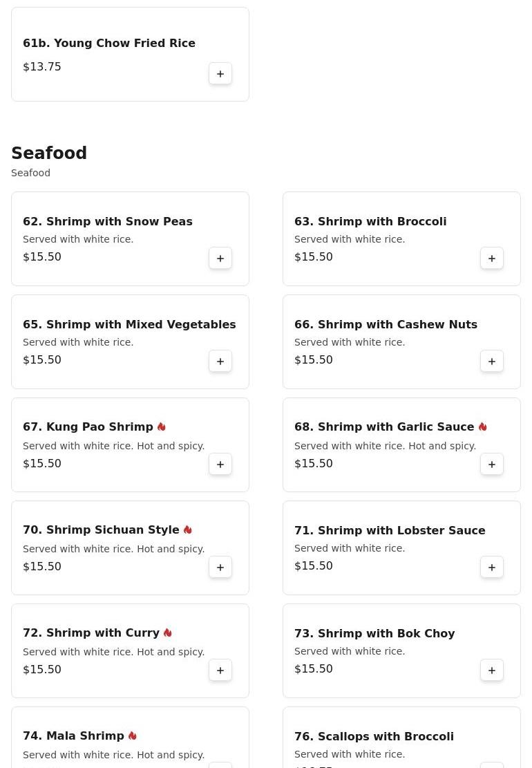Open Shrimp with Lobster Sauce item details
The image size is (532, 768).
pyautogui.click(x=390, y=530)
